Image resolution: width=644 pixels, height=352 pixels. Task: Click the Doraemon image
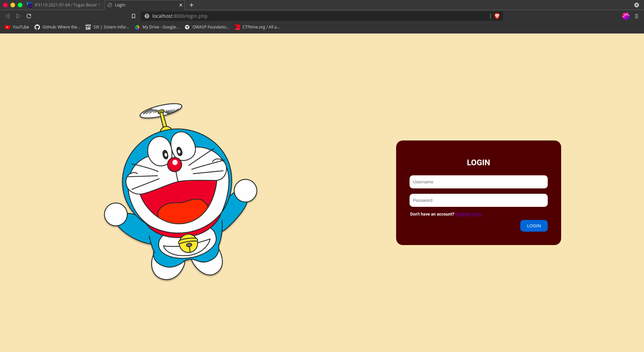point(180,191)
